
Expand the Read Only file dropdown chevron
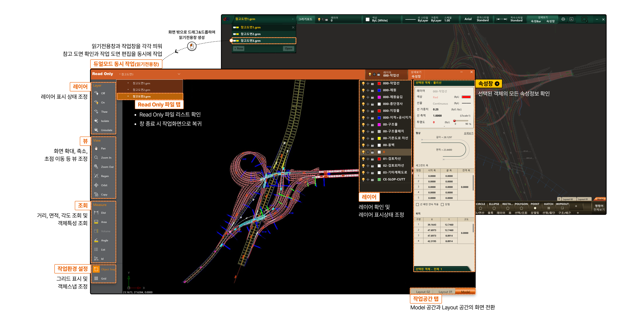pyautogui.click(x=179, y=74)
